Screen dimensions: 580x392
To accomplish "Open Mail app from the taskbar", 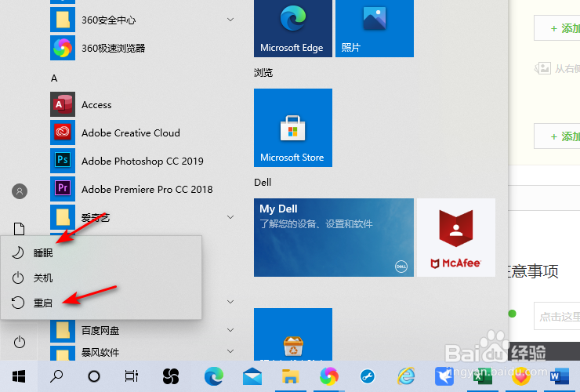I will (252, 376).
